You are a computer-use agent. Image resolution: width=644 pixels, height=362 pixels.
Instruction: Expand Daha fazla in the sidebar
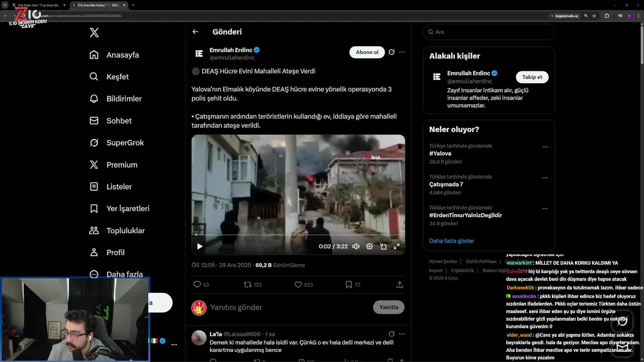116,275
